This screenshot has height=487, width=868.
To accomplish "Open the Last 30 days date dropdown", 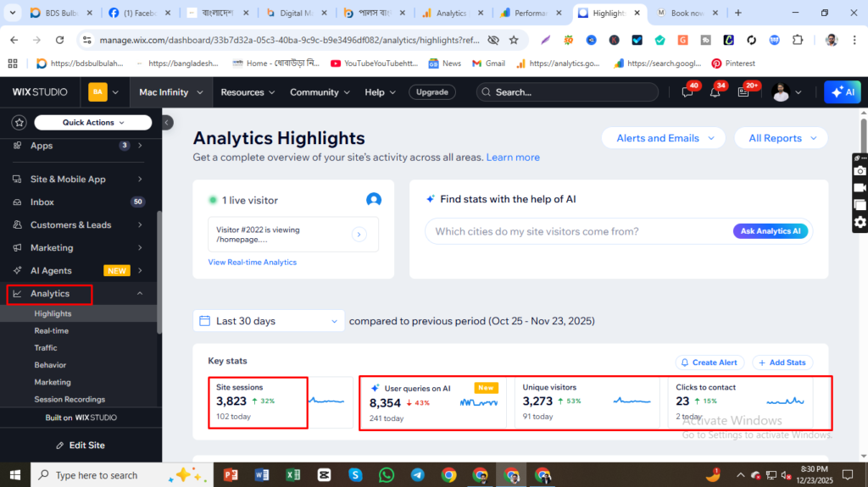I will tap(269, 321).
